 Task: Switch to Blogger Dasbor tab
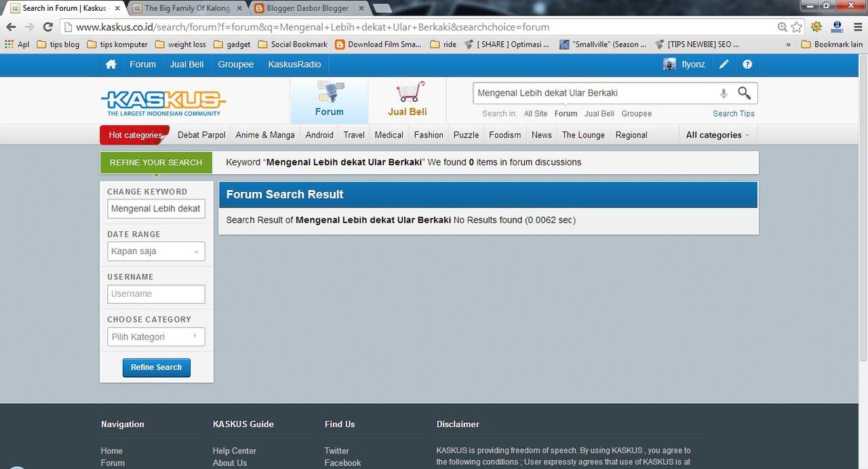pos(308,8)
